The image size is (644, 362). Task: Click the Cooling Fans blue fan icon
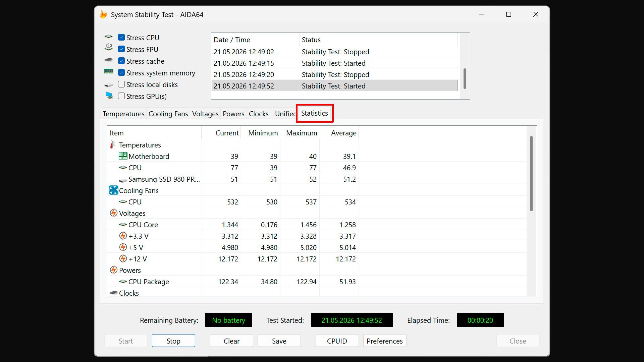pyautogui.click(x=114, y=190)
